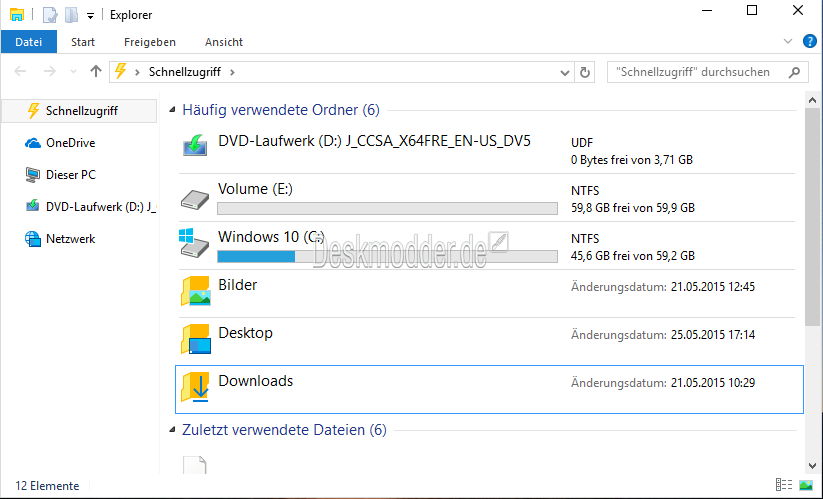Open the Datei menu tab
823x499 pixels.
[28, 42]
